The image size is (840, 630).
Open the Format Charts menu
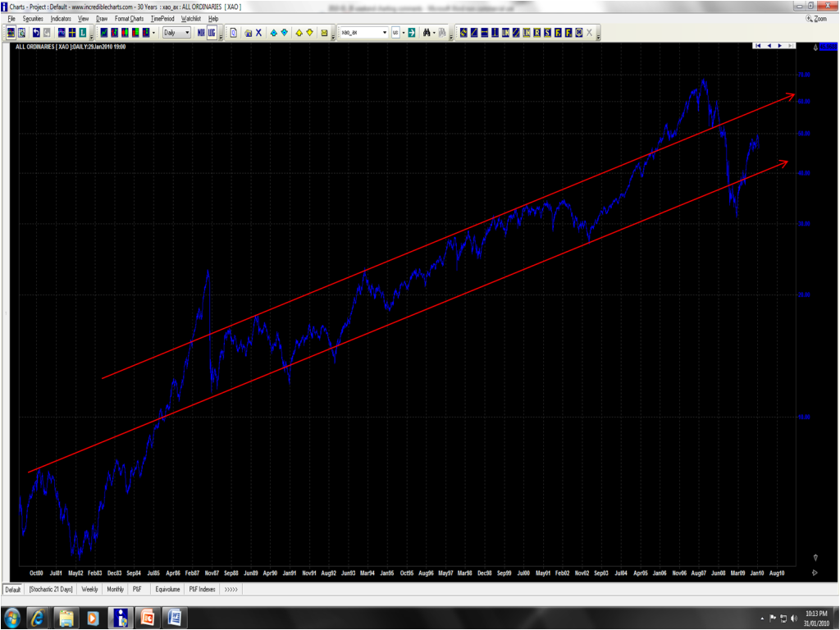129,19
